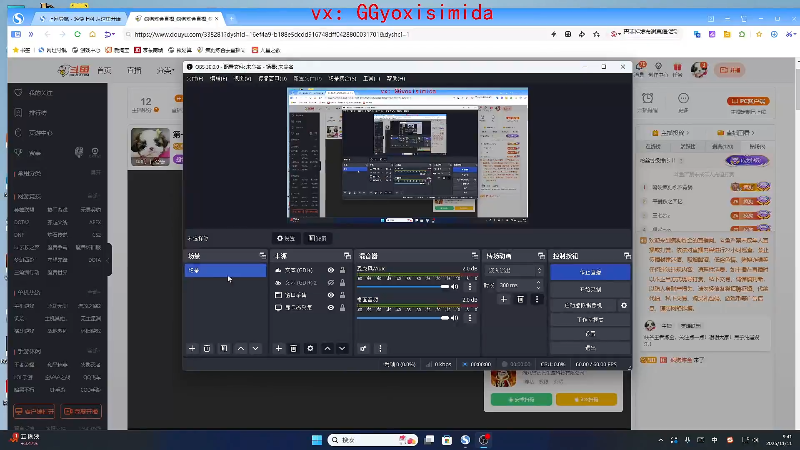The image size is (800, 450).
Task: Go to browser home page icon
Action: (x=92, y=34)
